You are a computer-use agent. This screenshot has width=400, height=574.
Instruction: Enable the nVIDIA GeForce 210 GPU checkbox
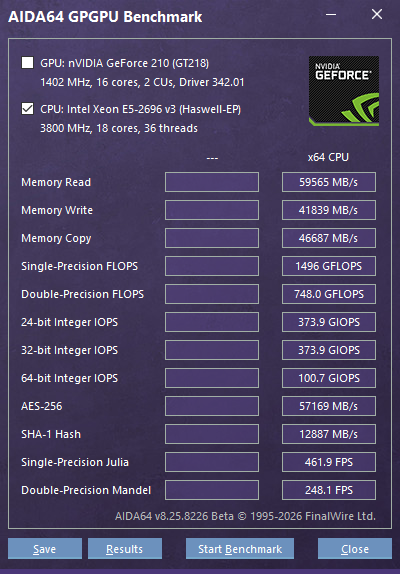coord(27,63)
